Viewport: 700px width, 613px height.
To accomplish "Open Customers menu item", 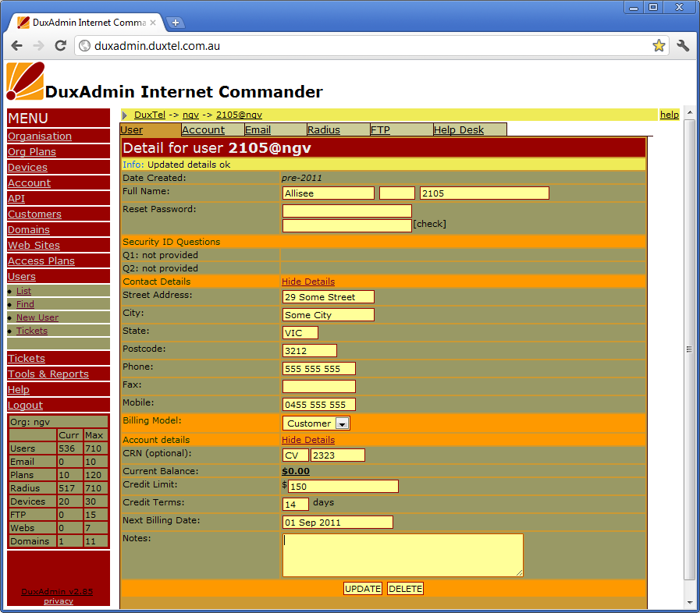I will 34,214.
